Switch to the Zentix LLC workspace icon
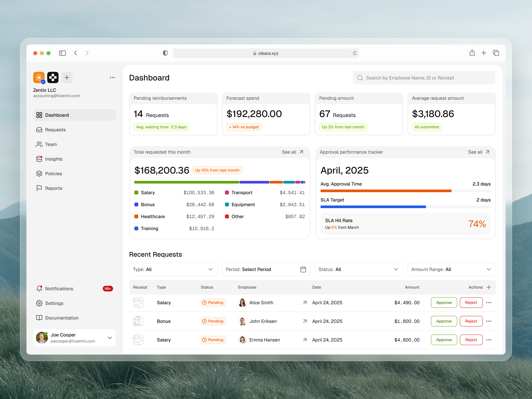 39,77
